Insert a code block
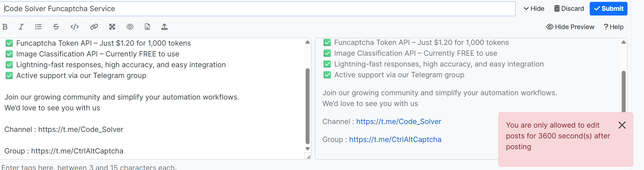The image size is (644, 170). tap(74, 27)
